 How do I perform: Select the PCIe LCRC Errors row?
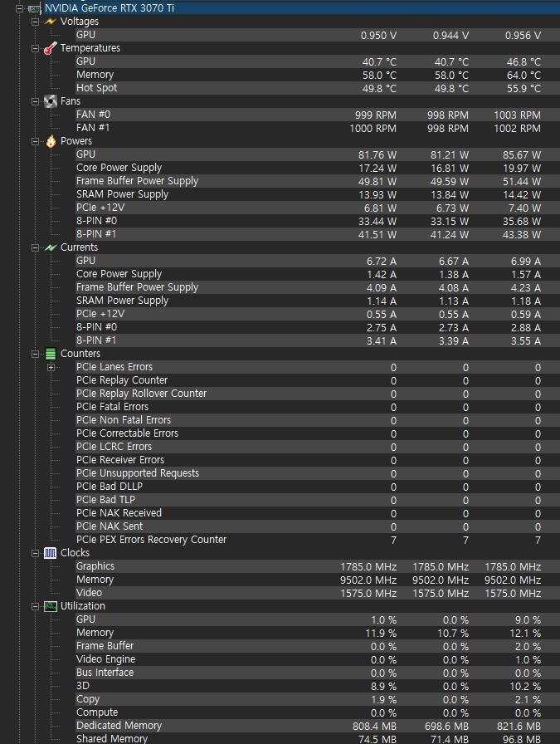point(317,447)
